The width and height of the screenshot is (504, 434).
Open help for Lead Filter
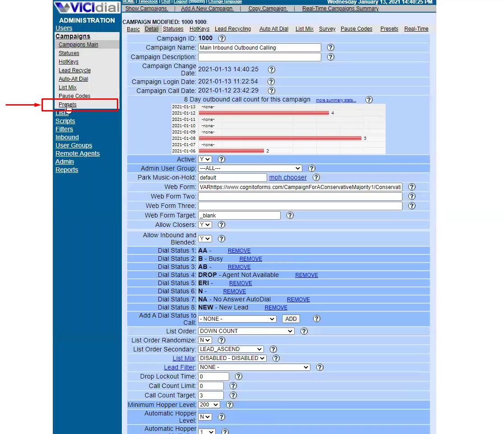[x=319, y=367]
